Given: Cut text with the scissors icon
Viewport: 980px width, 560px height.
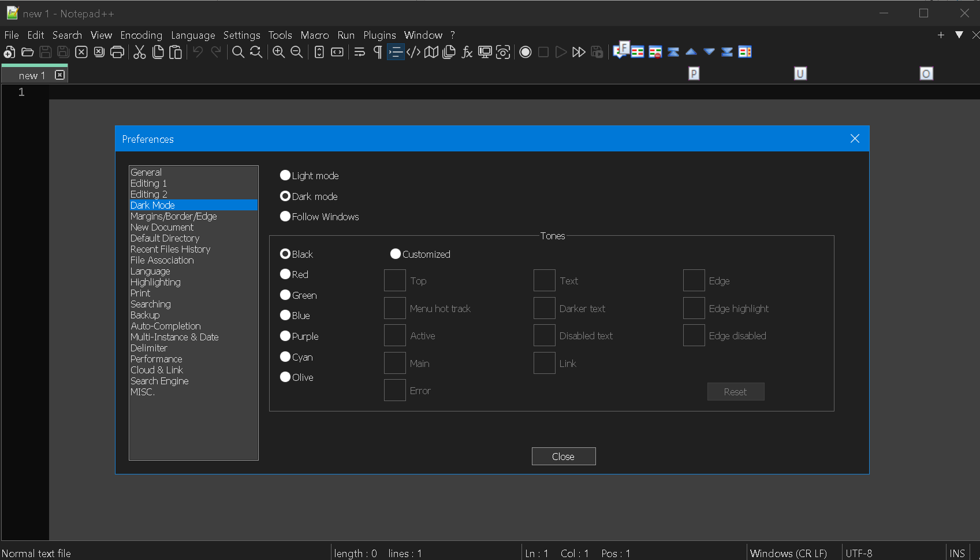Looking at the screenshot, I should point(139,52).
